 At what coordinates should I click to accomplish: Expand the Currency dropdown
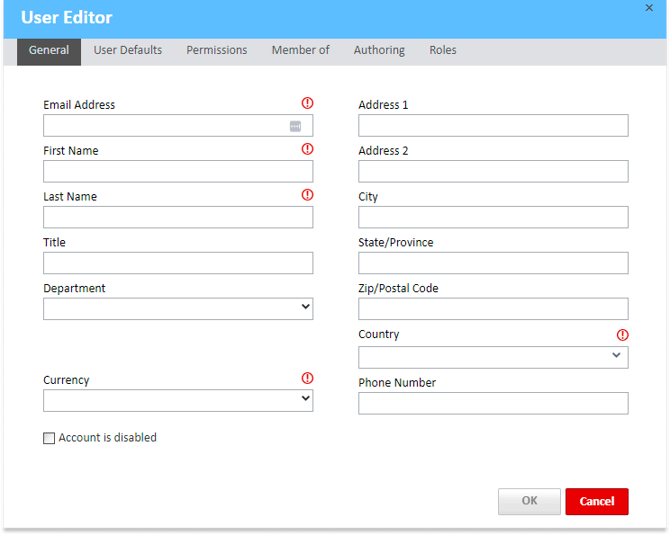178,400
